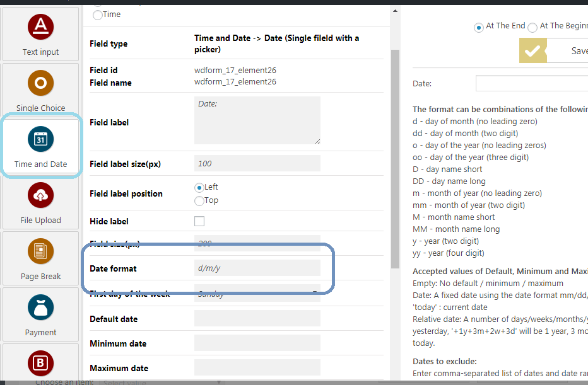The width and height of the screenshot is (588, 385).
Task: Click the Save checkmark icon
Action: 532,51
